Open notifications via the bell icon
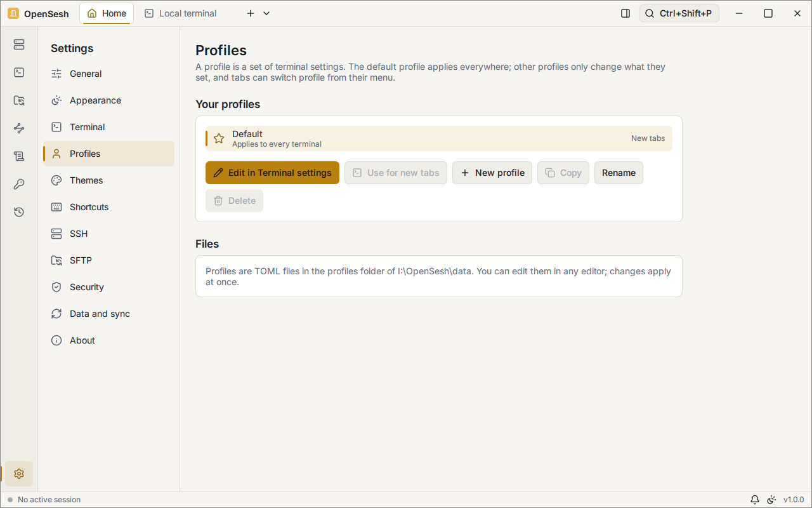 (x=755, y=500)
